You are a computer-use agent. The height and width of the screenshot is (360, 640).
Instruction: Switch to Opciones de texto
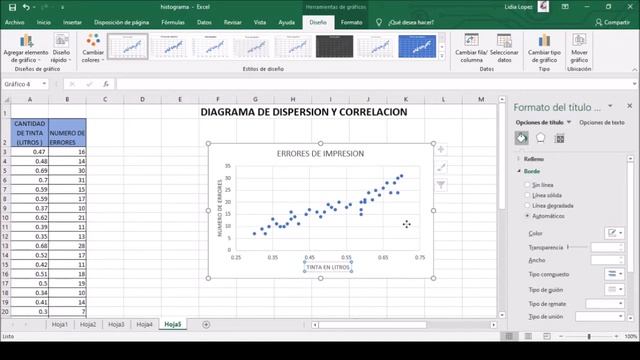click(602, 122)
